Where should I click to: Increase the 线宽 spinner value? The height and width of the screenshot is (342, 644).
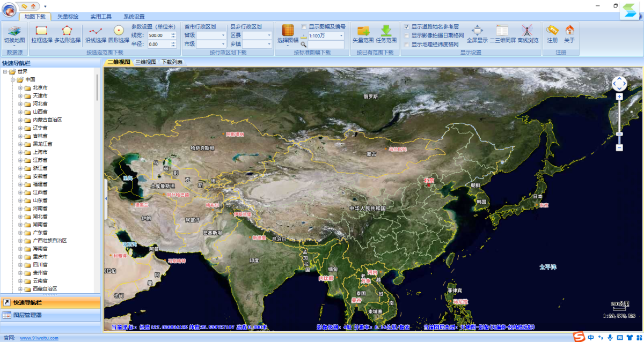pyautogui.click(x=173, y=34)
